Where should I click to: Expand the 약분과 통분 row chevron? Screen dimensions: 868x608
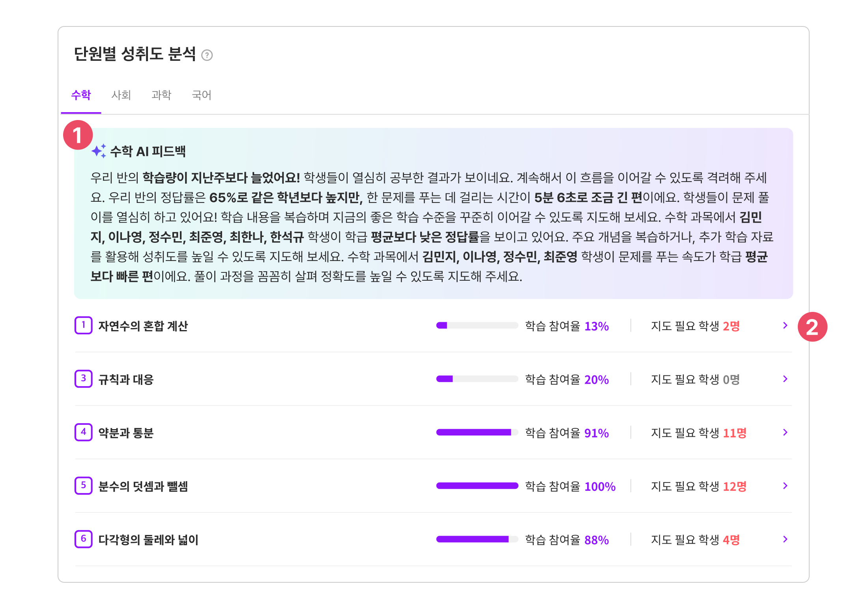click(785, 432)
